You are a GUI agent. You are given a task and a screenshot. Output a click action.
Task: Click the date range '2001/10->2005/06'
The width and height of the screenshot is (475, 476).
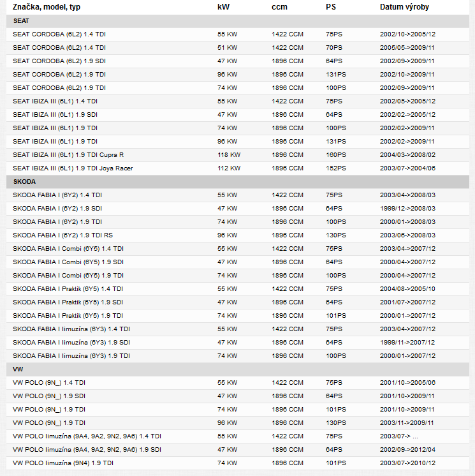pyautogui.click(x=407, y=382)
